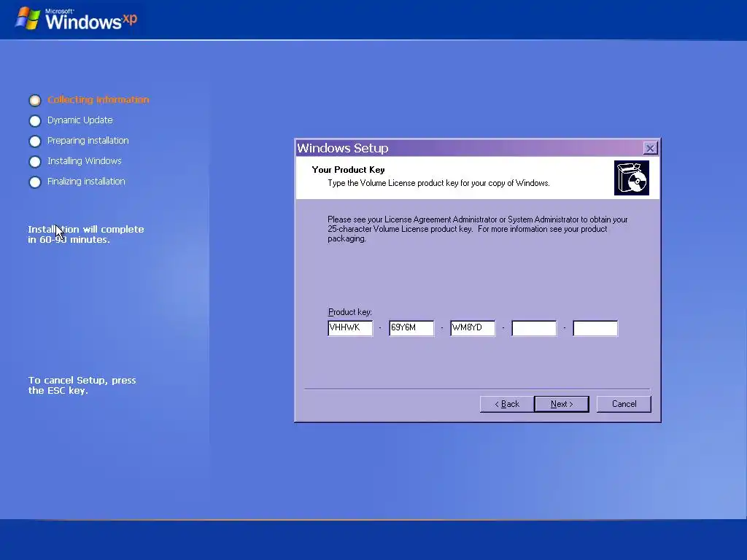Click the 'Type the Volume License product key' text

(x=438, y=183)
